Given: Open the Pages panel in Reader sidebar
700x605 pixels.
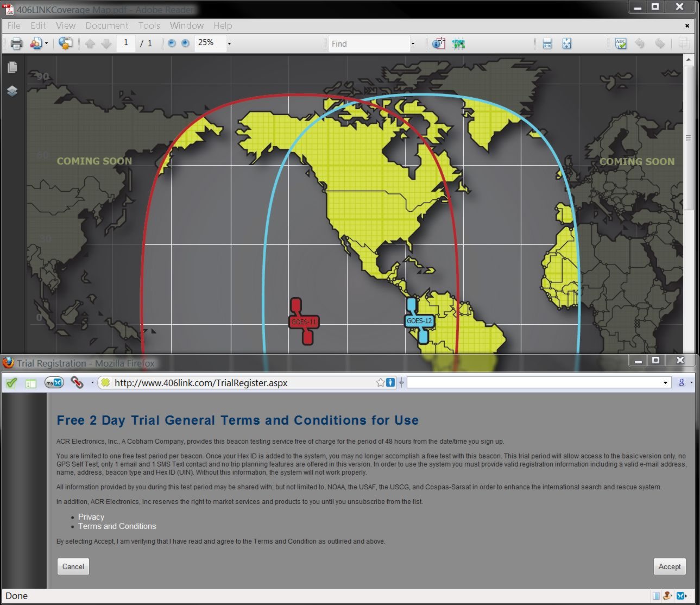Looking at the screenshot, I should (x=12, y=67).
